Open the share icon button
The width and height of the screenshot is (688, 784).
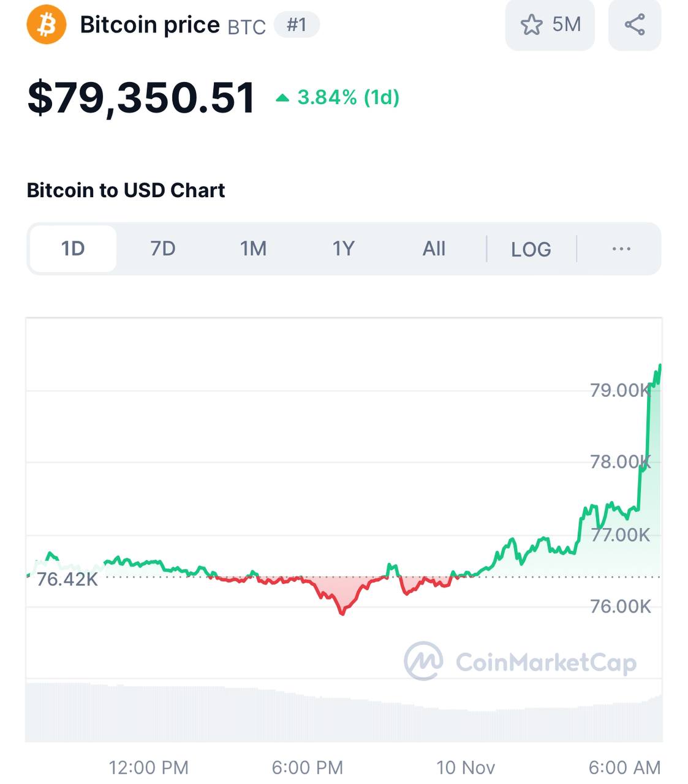(634, 25)
